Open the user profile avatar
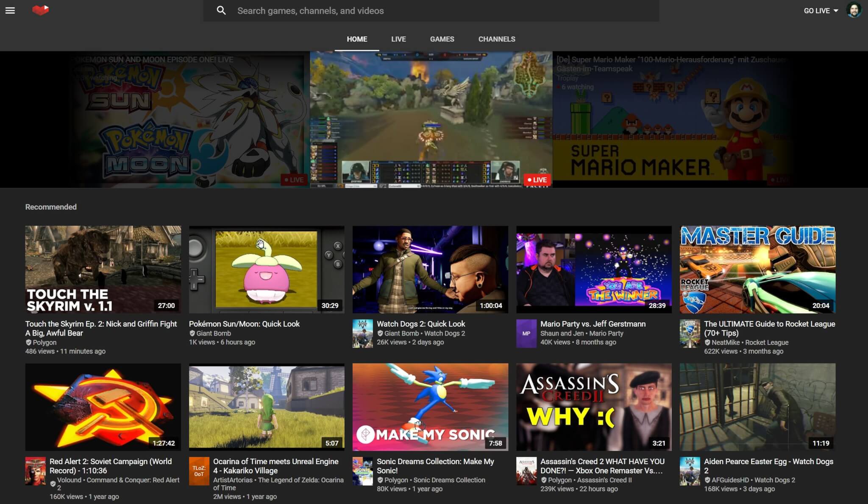The height and width of the screenshot is (504, 868). click(854, 10)
